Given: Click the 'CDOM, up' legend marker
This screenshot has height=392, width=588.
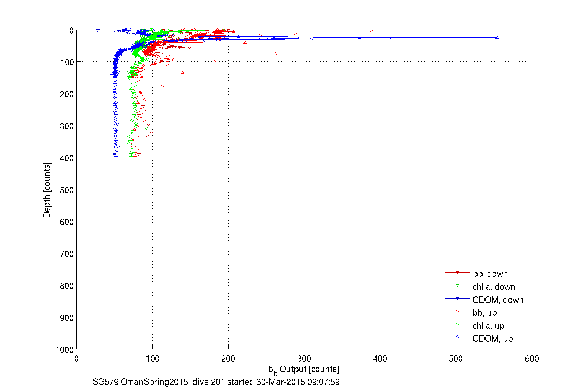Looking at the screenshot, I should pyautogui.click(x=457, y=337).
